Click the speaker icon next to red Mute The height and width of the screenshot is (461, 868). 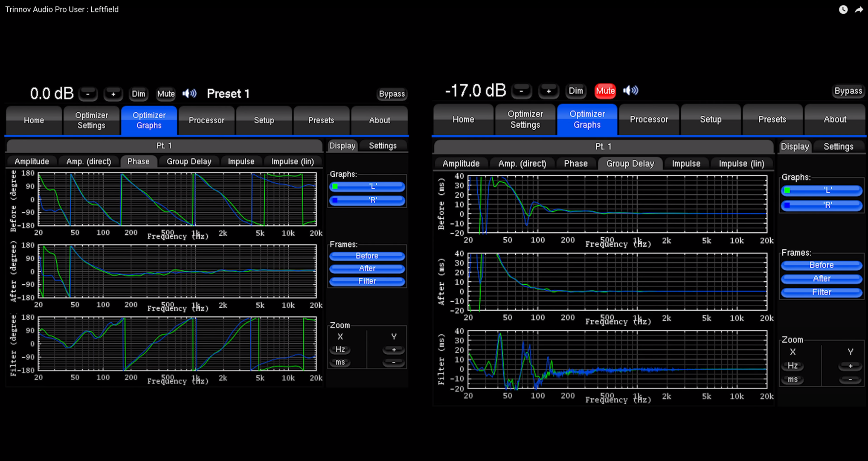coord(630,90)
